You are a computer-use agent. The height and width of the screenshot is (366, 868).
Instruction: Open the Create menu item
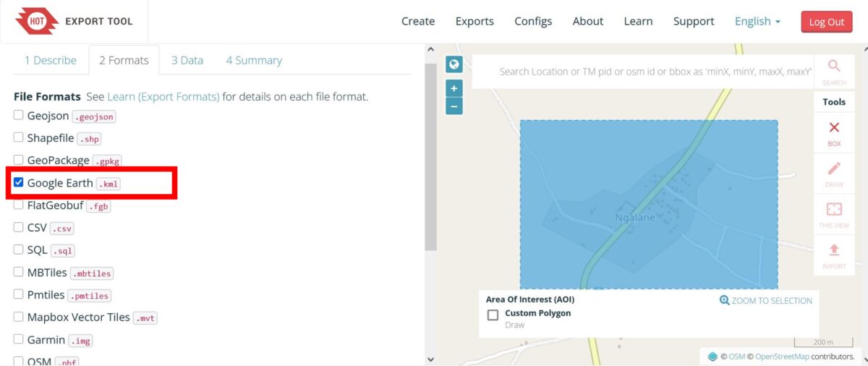click(x=418, y=21)
